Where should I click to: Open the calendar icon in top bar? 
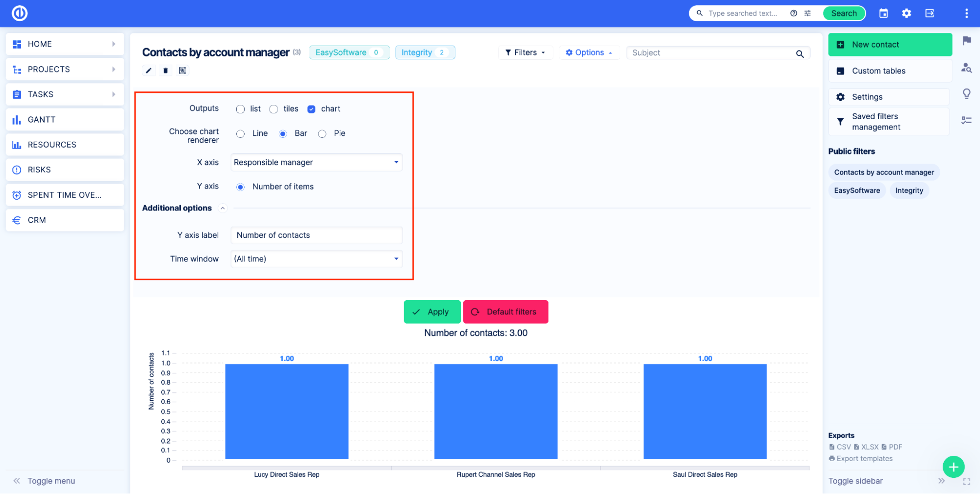click(x=883, y=13)
